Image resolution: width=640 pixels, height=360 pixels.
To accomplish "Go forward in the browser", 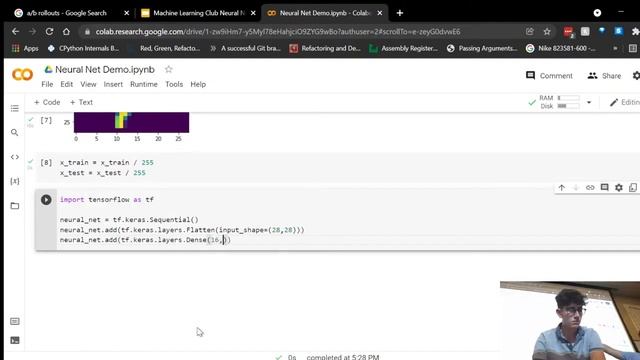I will coord(32,31).
